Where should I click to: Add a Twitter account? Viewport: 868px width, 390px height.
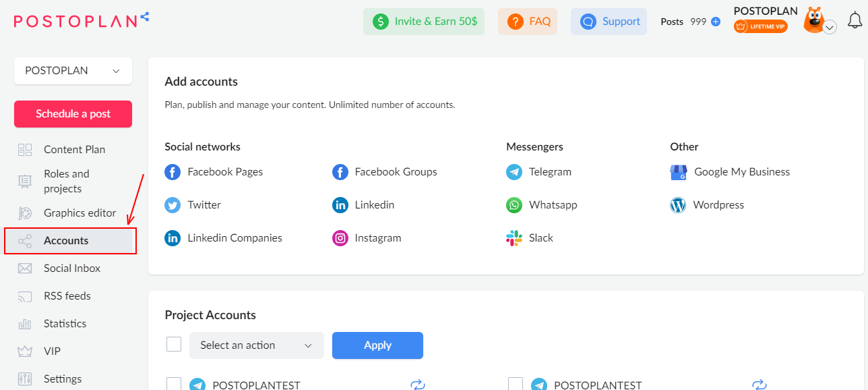[x=193, y=205]
